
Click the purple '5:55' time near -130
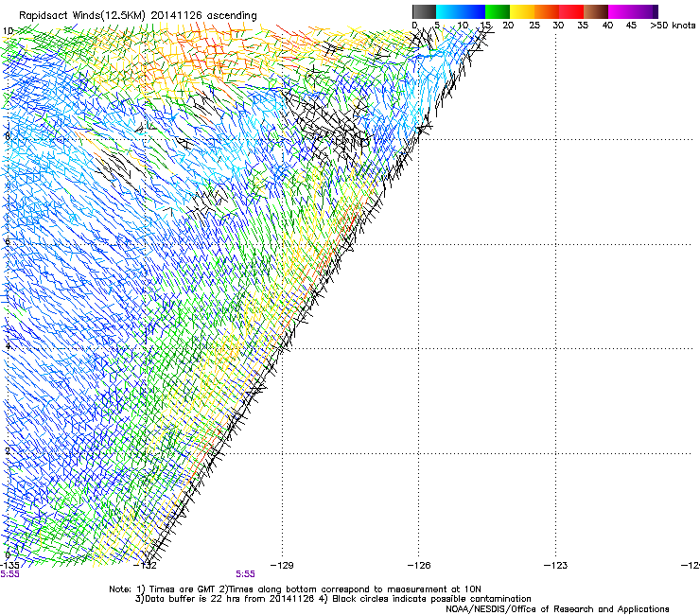246,574
